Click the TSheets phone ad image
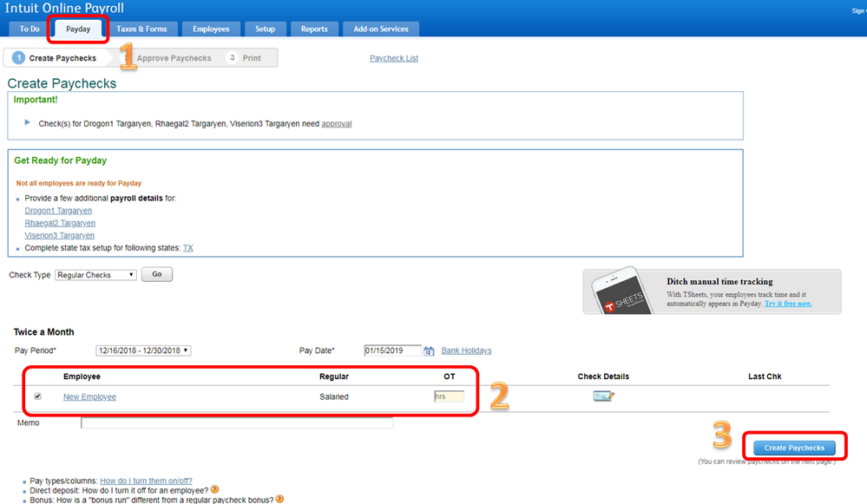Viewport: 867px width, 504px height. pos(621,291)
